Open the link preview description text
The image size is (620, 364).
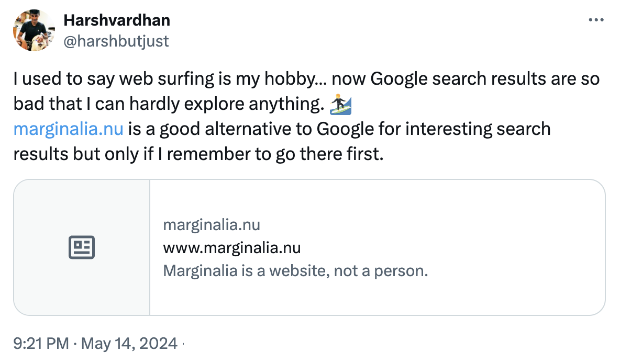pos(296,271)
